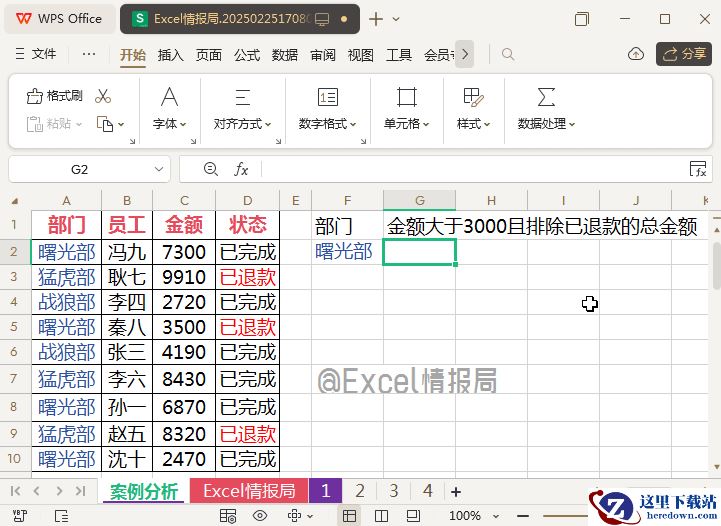The height and width of the screenshot is (526, 721).
Task: Click the fx insert function icon
Action: coord(241,169)
